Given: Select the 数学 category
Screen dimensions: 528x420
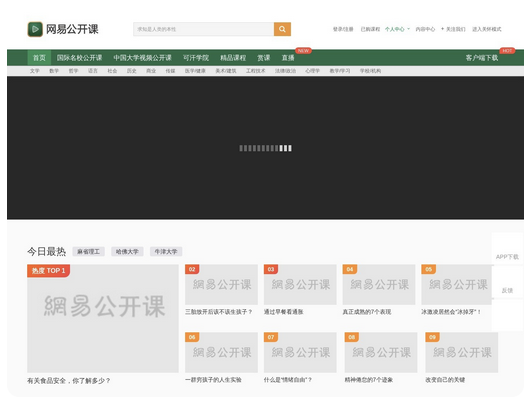Looking at the screenshot, I should click(x=54, y=71).
